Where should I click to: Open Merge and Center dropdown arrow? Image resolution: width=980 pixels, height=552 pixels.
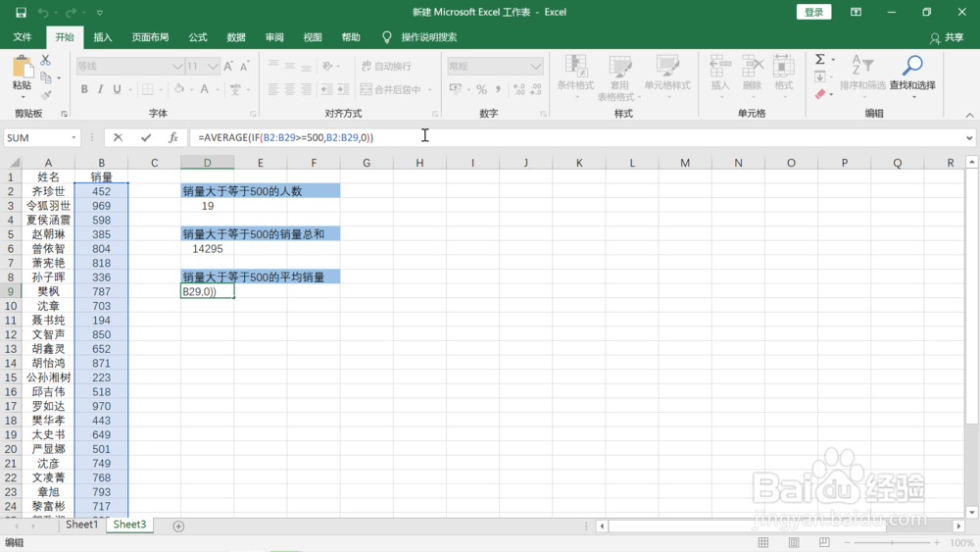[430, 90]
